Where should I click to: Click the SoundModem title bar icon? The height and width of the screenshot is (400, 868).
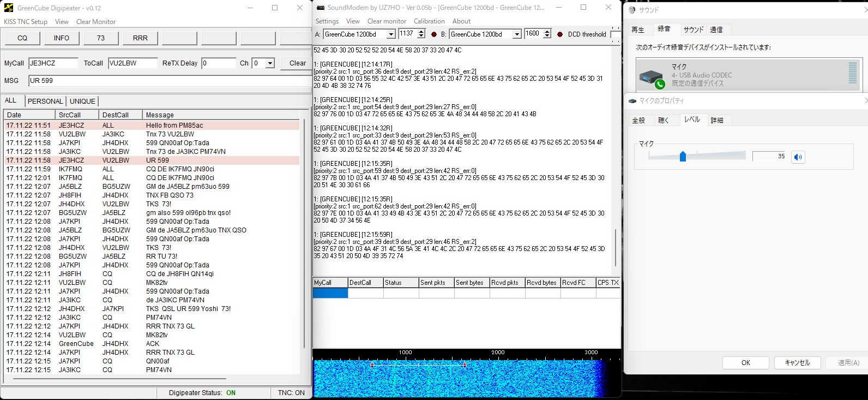click(320, 8)
